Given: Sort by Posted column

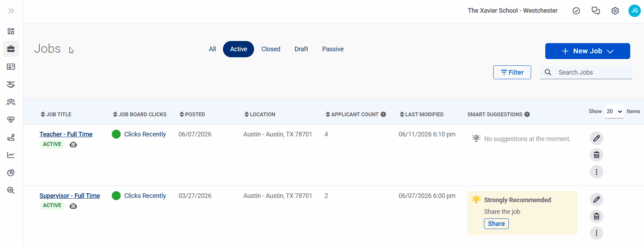Looking at the screenshot, I should coord(192,115).
